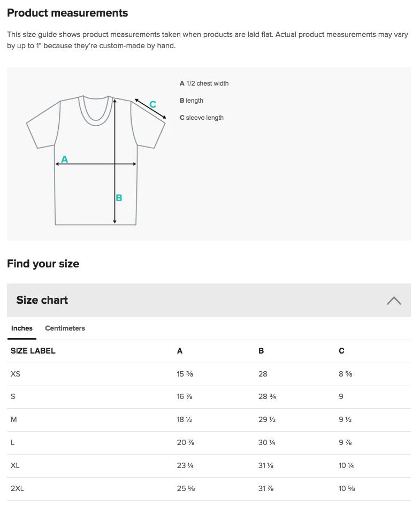Click the Find your size heading
The width and height of the screenshot is (420, 514).
point(43,263)
